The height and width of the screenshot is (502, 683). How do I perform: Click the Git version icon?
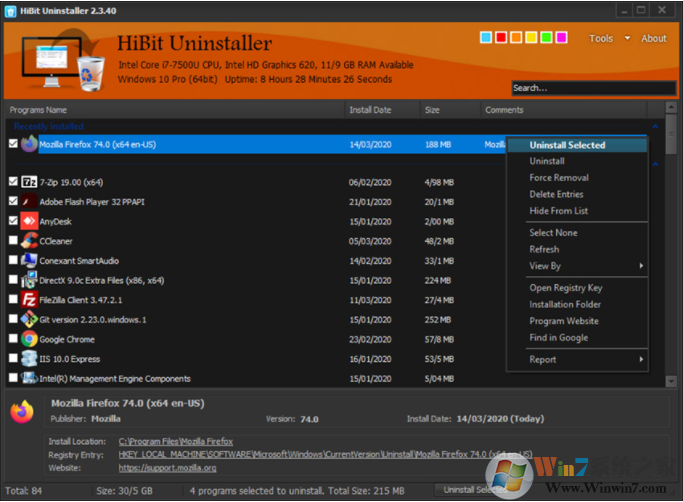[x=29, y=319]
